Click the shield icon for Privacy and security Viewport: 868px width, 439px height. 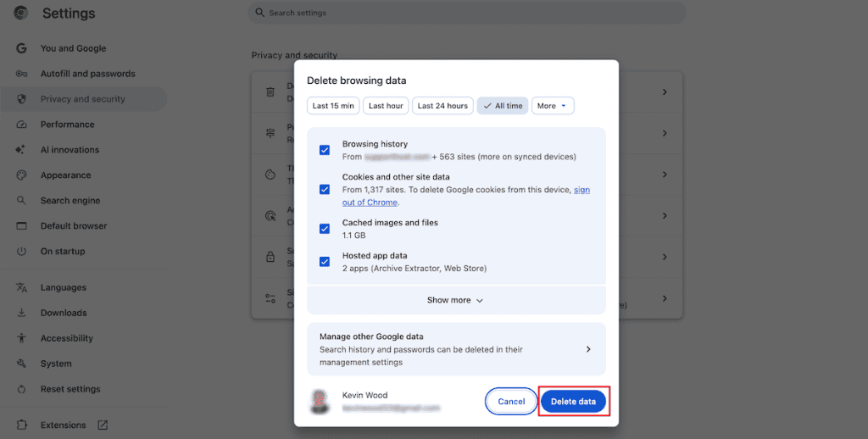click(x=21, y=99)
